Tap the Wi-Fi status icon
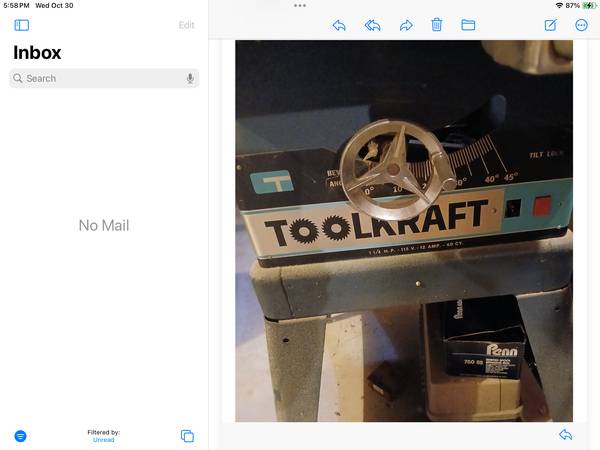This screenshot has height=450, width=600. click(x=559, y=5)
